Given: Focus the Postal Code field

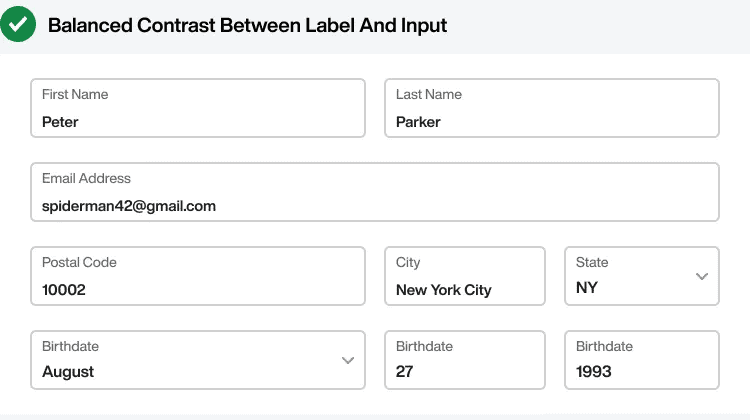Looking at the screenshot, I should pyautogui.click(x=198, y=276).
